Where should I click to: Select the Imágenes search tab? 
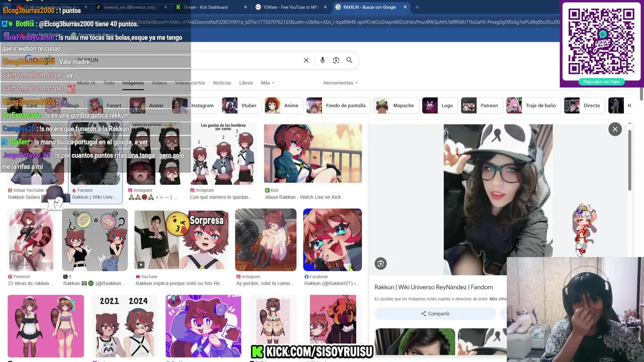tap(133, 83)
